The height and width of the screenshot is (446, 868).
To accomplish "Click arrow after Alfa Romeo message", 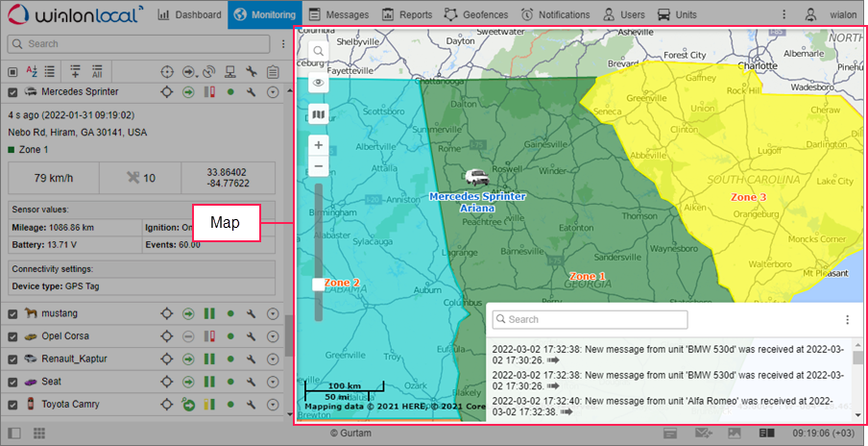I will pyautogui.click(x=567, y=411).
